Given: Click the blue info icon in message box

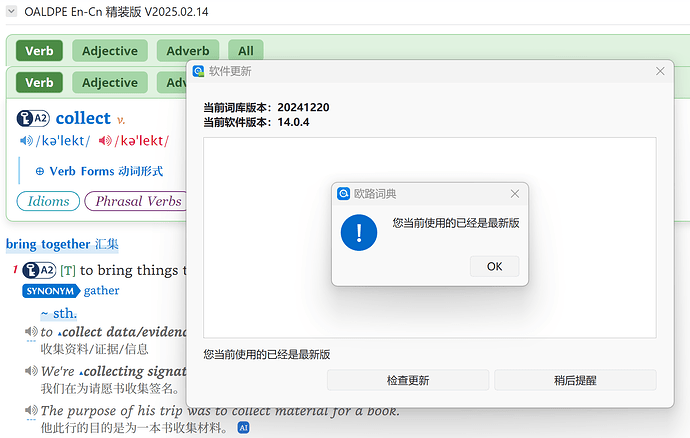Looking at the screenshot, I should (359, 232).
